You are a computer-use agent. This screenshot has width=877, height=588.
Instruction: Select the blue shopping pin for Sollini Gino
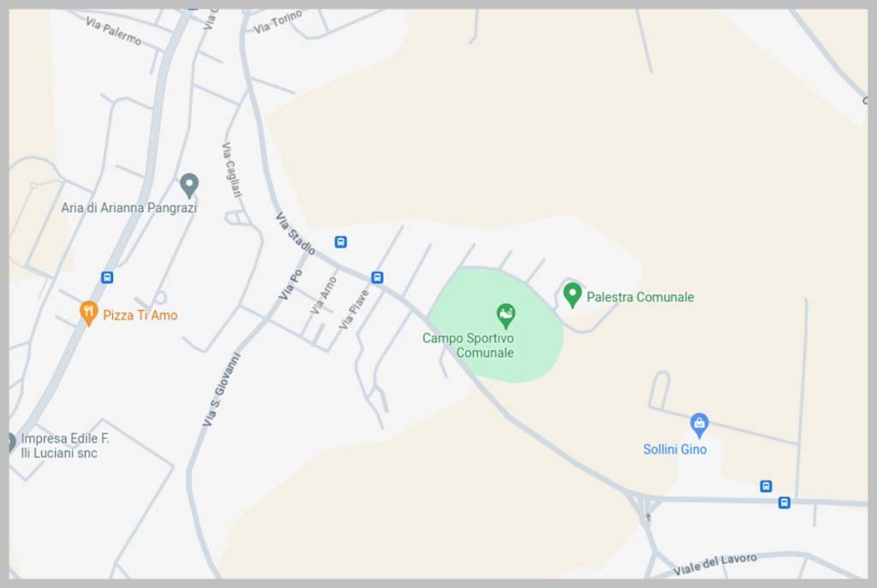(699, 425)
